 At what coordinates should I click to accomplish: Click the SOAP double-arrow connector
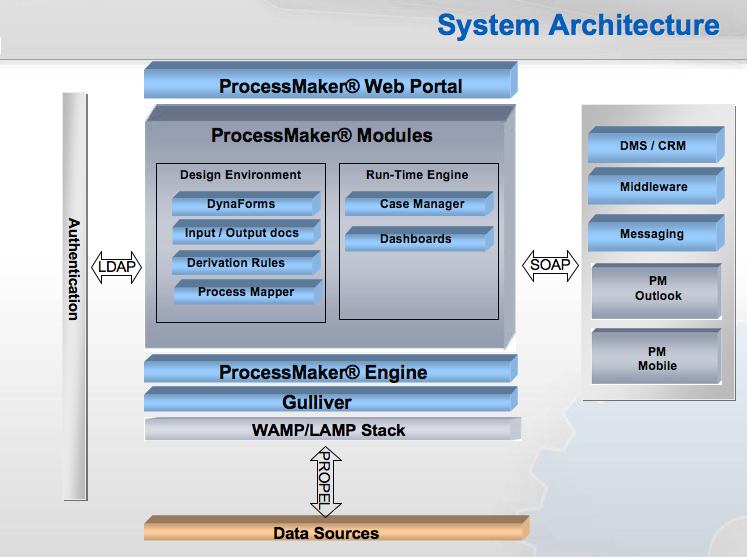(551, 265)
